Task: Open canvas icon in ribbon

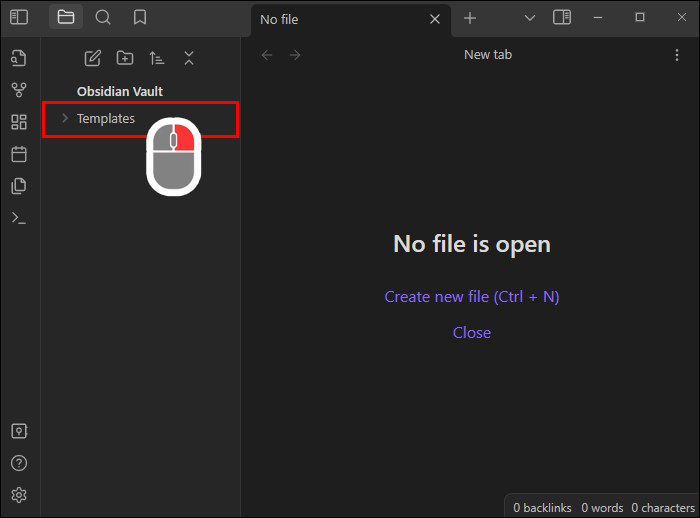Action: point(19,122)
